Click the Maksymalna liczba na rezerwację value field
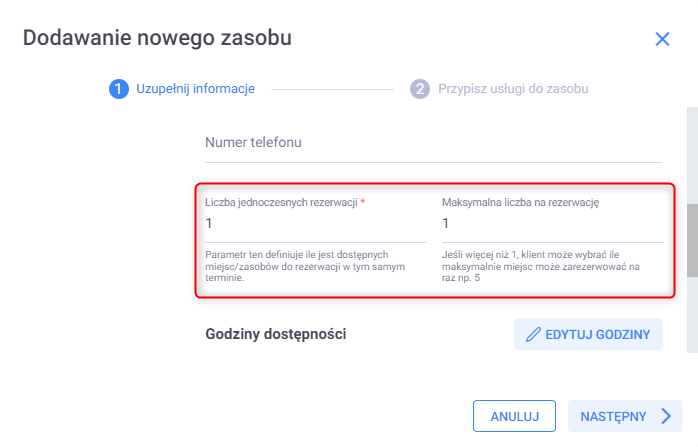The height and width of the screenshot is (447, 698). [551, 224]
